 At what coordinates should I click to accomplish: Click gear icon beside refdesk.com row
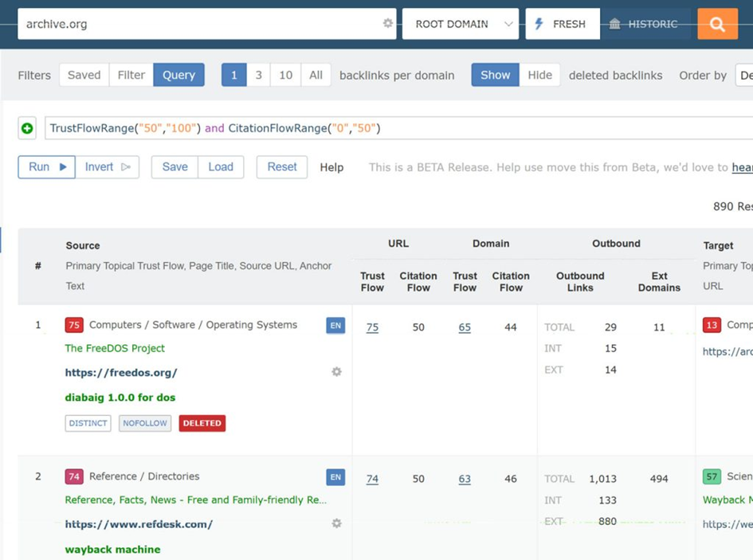coord(336,523)
